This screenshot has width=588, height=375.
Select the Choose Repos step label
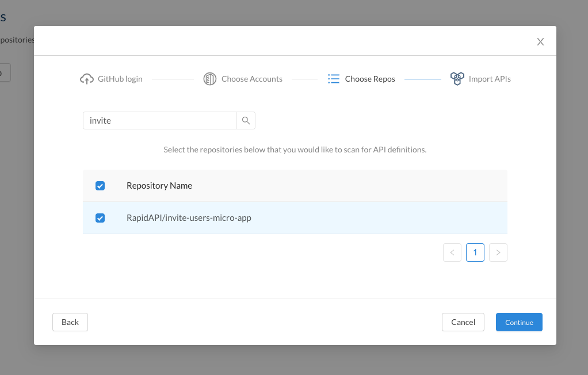coord(370,79)
